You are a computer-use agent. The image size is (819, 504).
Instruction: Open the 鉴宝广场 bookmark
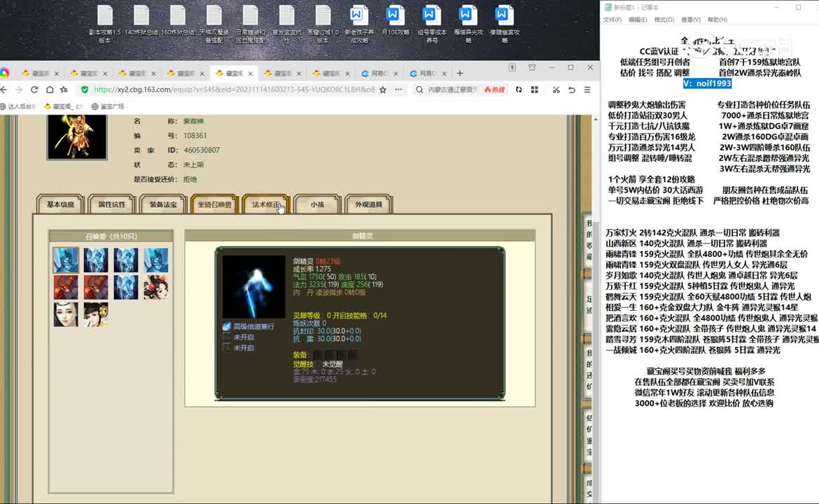pyautogui.click(x=108, y=106)
